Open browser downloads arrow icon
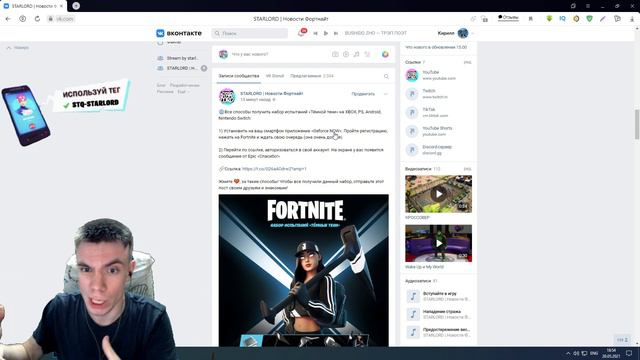Screen dimensions: 640x360 click(633, 19)
